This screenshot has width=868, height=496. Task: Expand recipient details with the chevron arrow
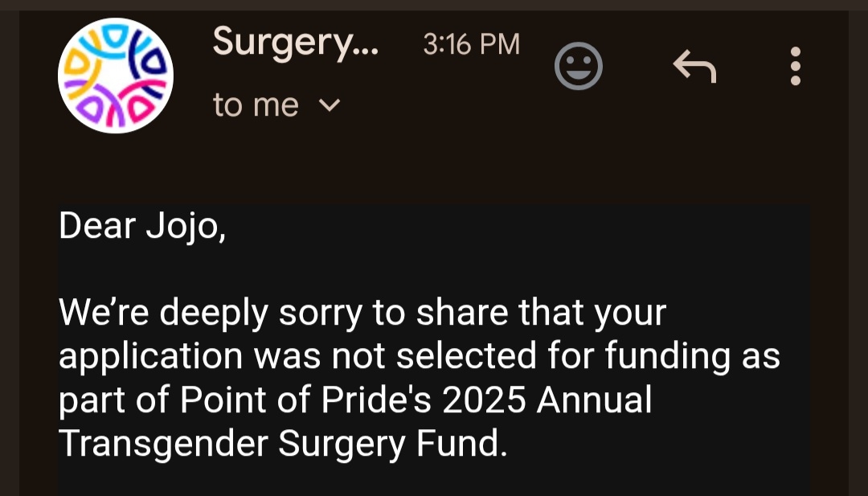330,105
